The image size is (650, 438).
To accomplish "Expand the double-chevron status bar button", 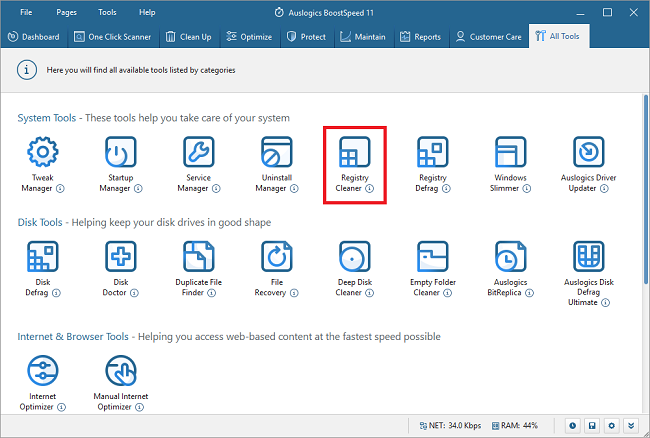I will click(x=631, y=426).
